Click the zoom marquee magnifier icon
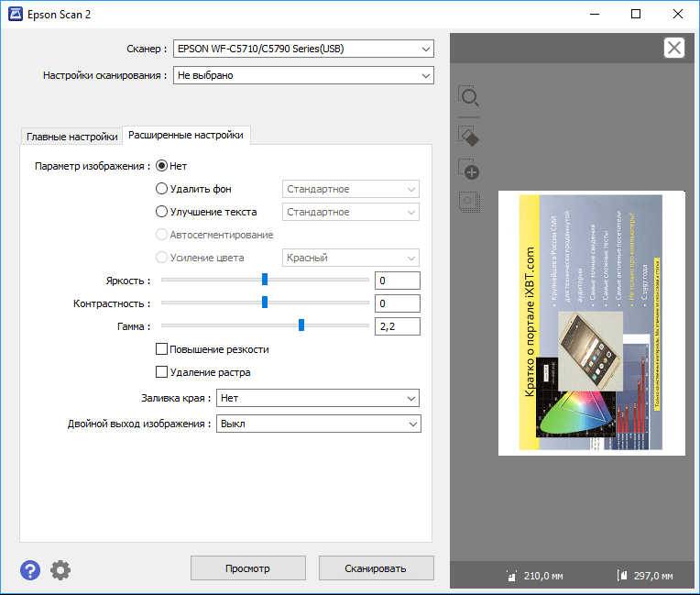The height and width of the screenshot is (595, 700). point(469,97)
